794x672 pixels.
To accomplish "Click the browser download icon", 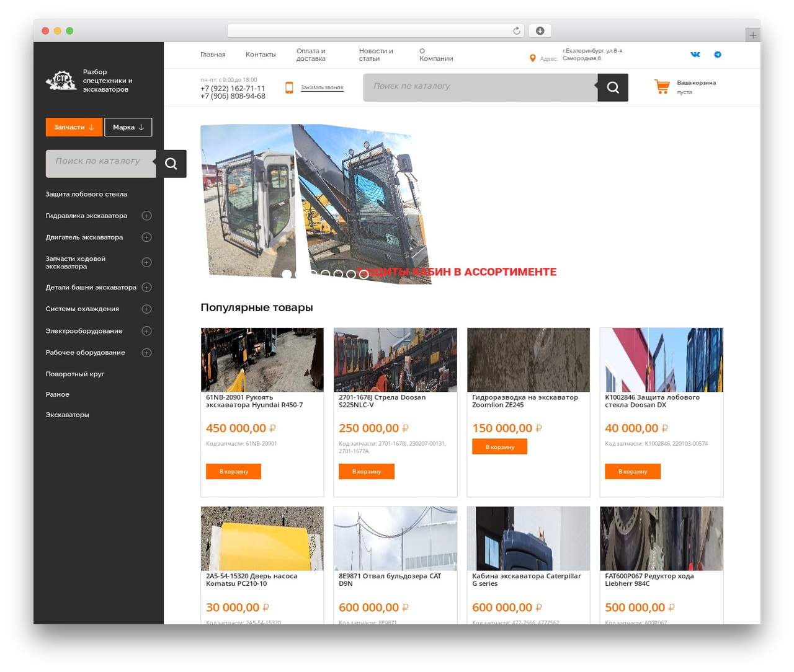I will tap(540, 31).
